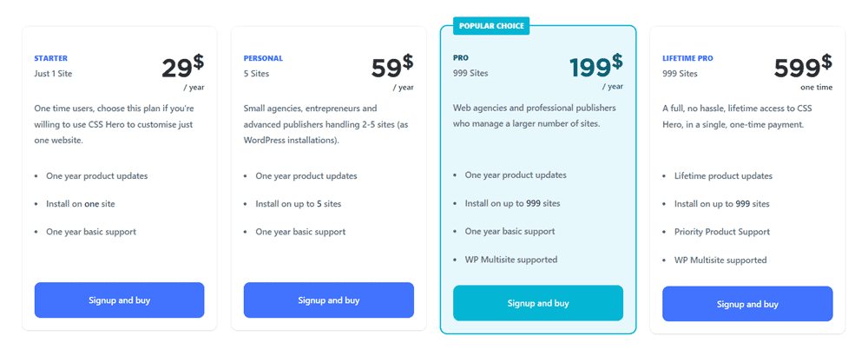Click Signup and buy for Personal plan
Screen dimensions: 868x356
pyautogui.click(x=329, y=300)
